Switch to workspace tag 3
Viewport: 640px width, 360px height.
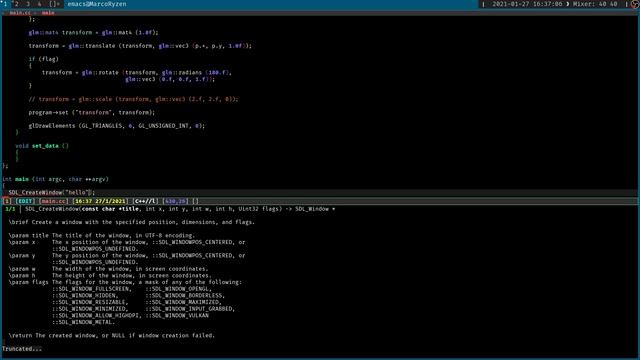click(28, 4)
